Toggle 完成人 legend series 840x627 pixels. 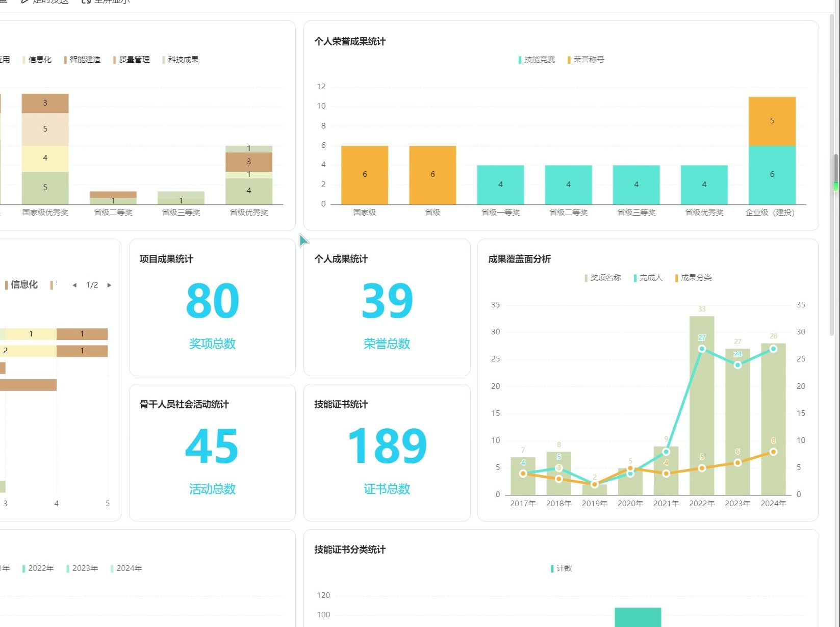tap(648, 278)
